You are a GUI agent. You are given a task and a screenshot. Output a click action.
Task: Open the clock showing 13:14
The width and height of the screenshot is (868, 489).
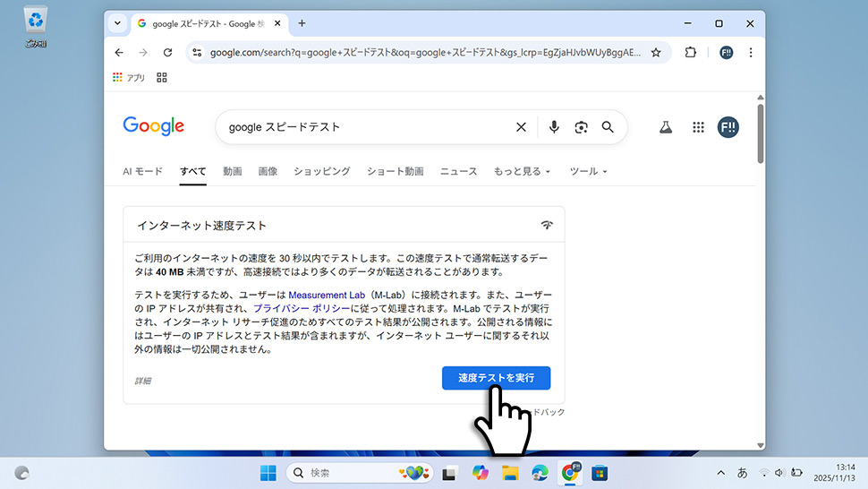(x=834, y=472)
